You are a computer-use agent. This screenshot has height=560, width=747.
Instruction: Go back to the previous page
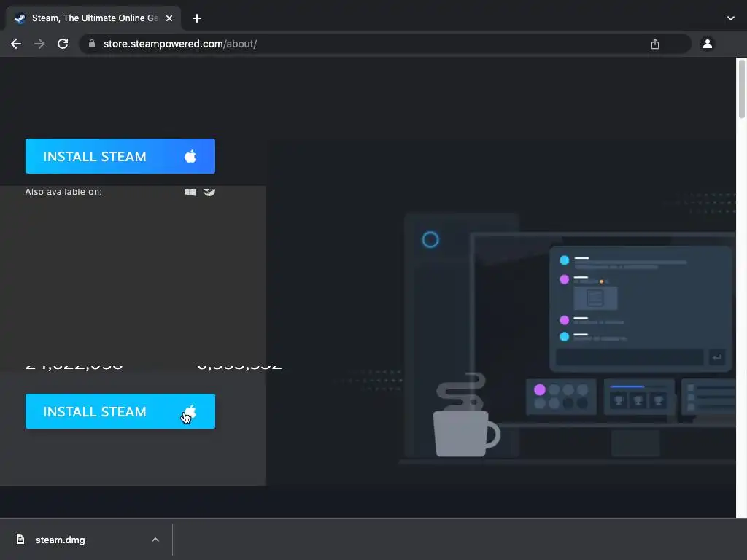click(16, 44)
